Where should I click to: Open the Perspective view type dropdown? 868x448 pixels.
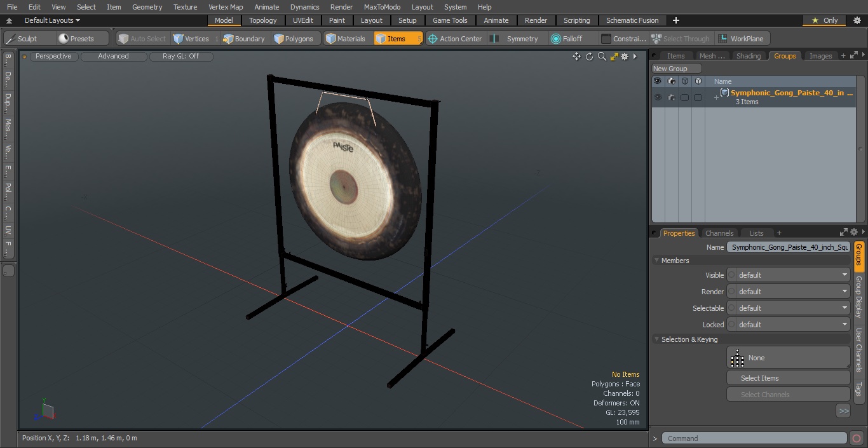(x=53, y=56)
